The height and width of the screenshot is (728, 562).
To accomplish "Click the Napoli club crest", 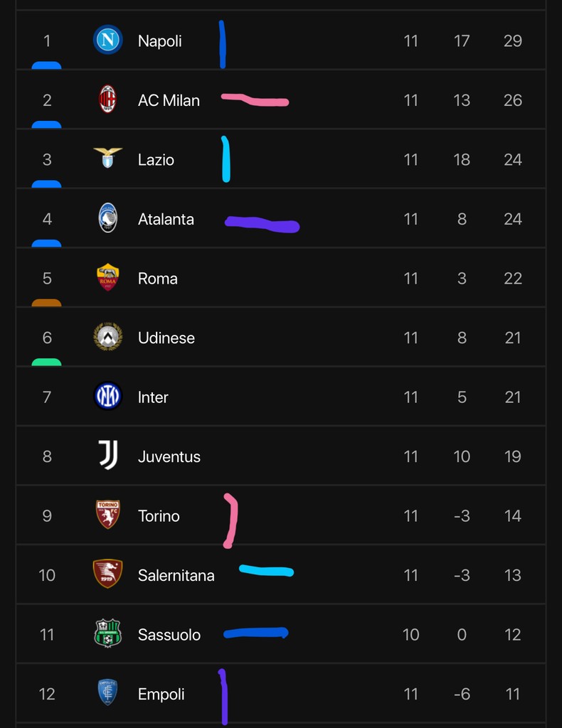I will 108,41.
